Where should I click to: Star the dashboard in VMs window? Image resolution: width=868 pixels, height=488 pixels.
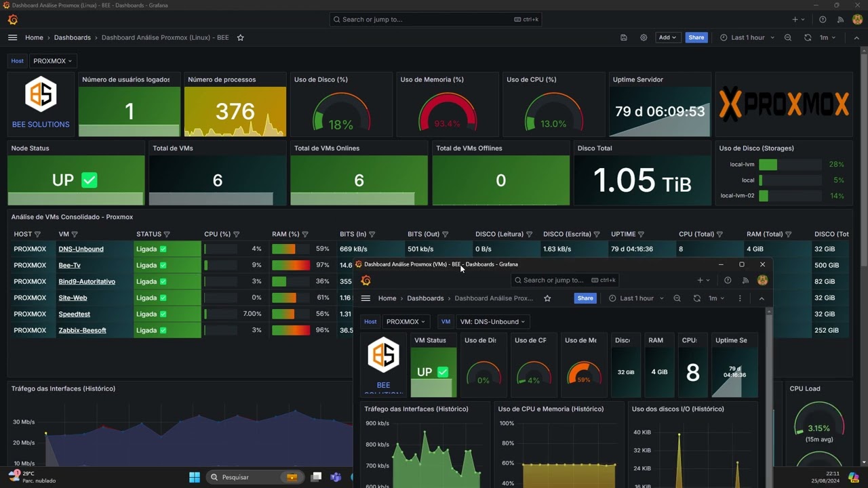coord(547,298)
